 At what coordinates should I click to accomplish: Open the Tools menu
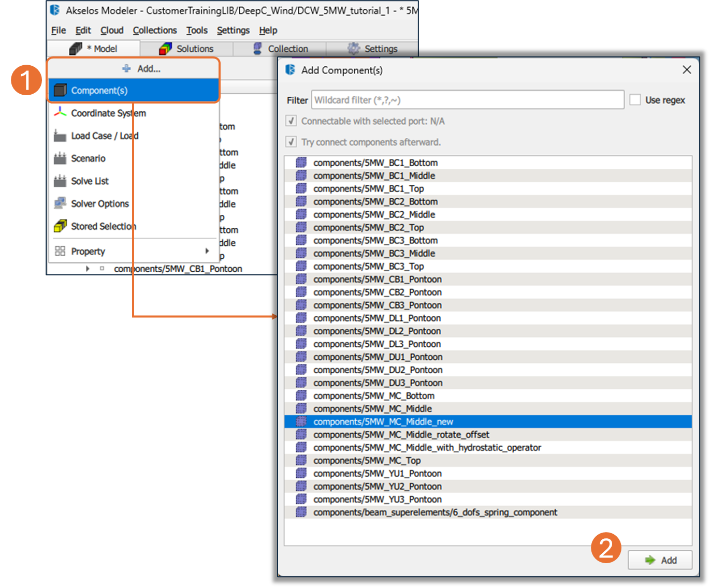point(197,30)
